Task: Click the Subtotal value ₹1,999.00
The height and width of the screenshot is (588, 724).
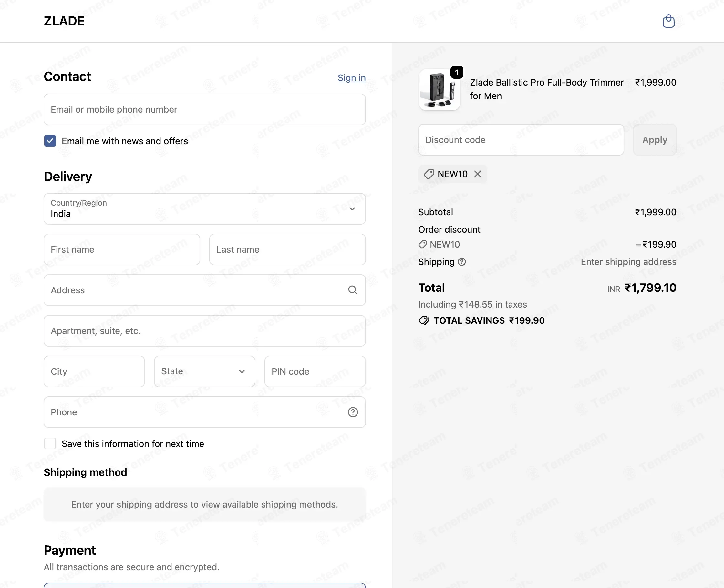Action: click(x=656, y=212)
